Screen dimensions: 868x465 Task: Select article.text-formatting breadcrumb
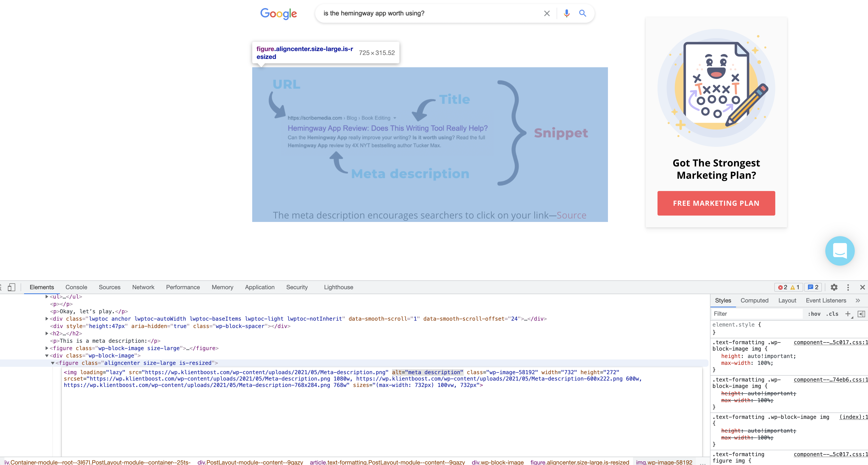coord(387,462)
